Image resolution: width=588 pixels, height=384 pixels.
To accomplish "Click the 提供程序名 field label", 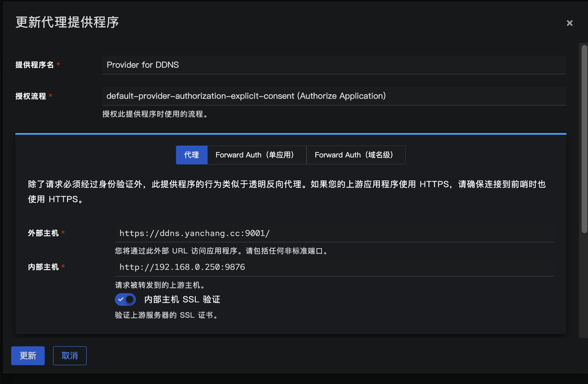I will pos(35,65).
